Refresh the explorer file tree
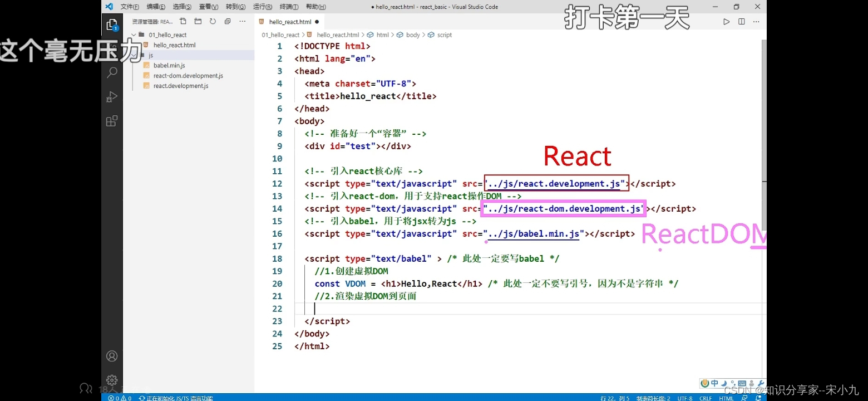The image size is (868, 401). point(213,21)
